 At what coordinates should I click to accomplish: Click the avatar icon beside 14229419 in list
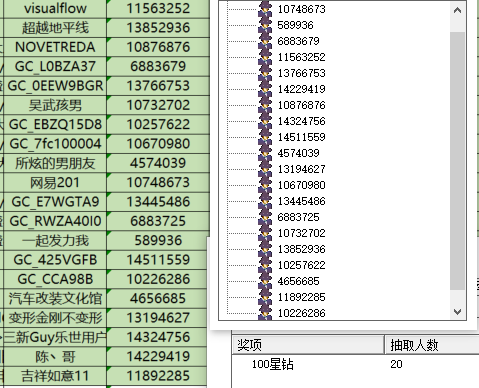pos(265,89)
